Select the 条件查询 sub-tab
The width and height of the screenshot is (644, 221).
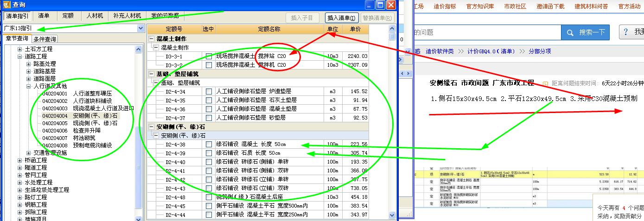(45, 39)
